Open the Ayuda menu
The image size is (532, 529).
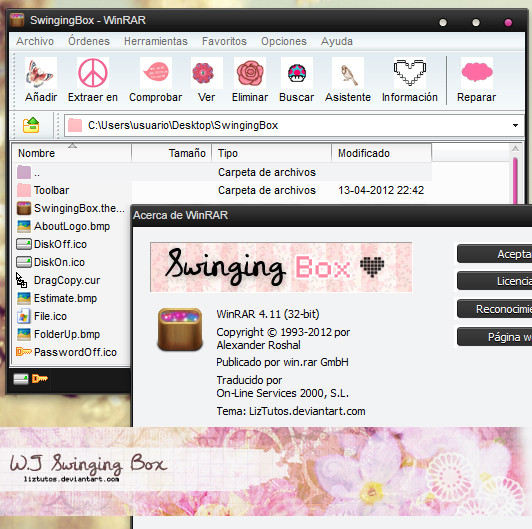(x=337, y=41)
